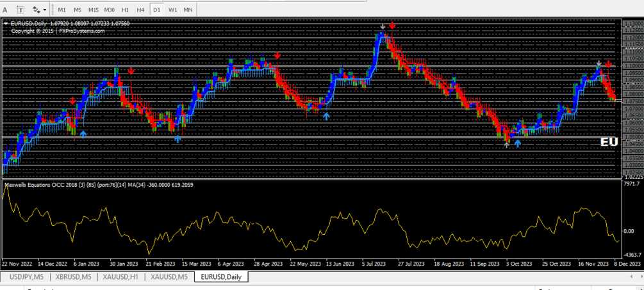Click the 18 Aug 2023 date label
Viewport: 644px width, 290px height.
click(449, 264)
